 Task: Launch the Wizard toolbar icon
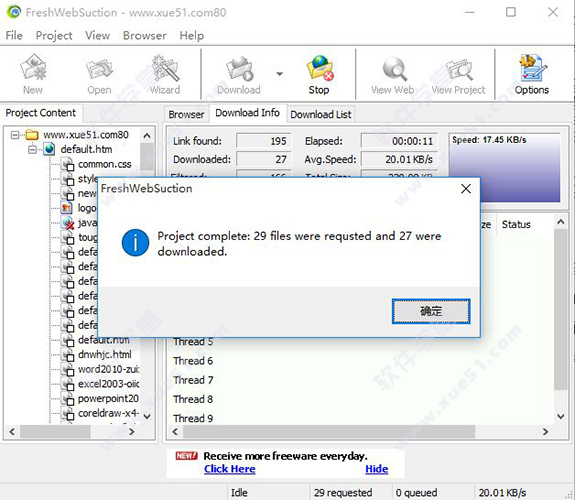pyautogui.click(x=165, y=68)
